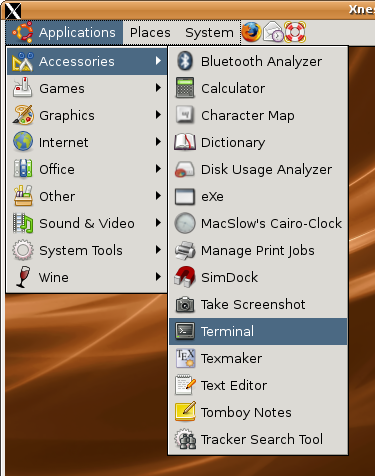The height and width of the screenshot is (476, 375).
Task: Launch Terminal from Accessories
Action: coord(258,331)
